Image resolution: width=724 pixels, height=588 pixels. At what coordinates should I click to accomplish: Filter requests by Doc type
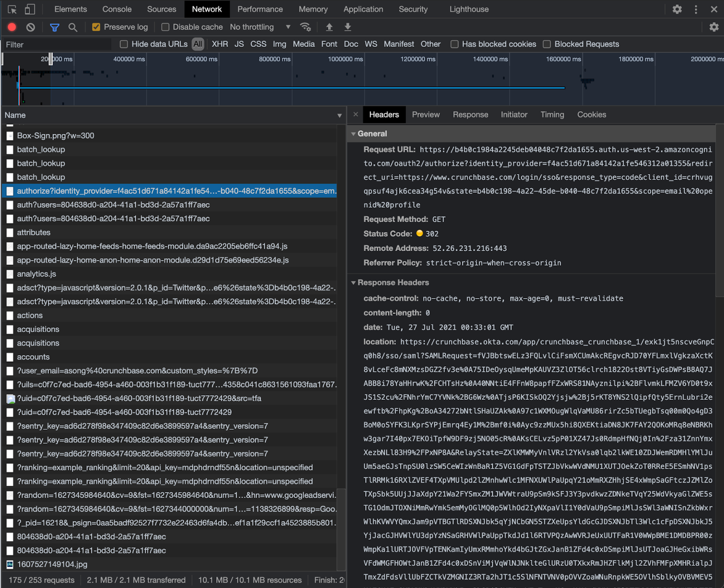tap(351, 44)
